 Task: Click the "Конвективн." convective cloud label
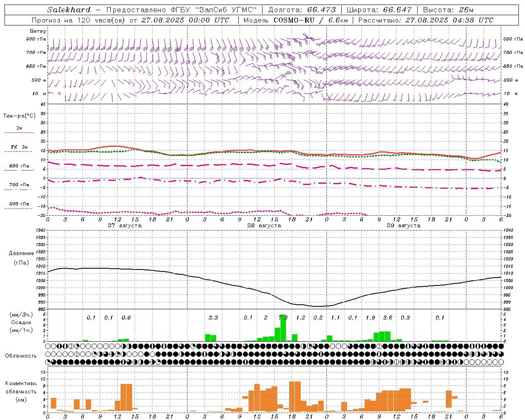tap(21, 383)
